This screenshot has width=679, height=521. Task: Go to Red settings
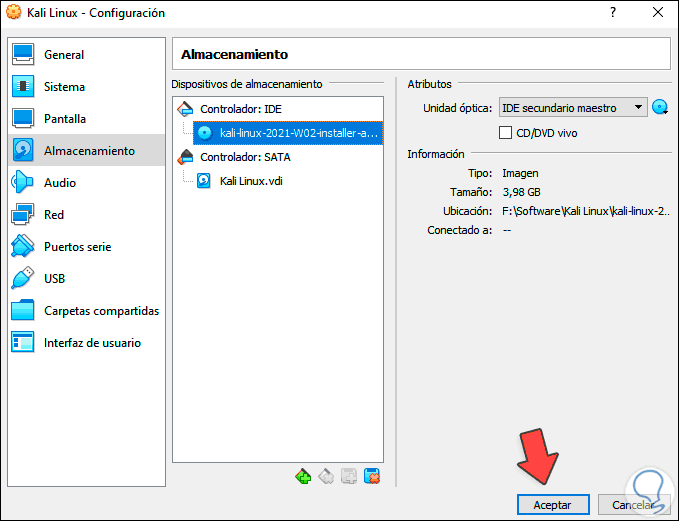86,214
